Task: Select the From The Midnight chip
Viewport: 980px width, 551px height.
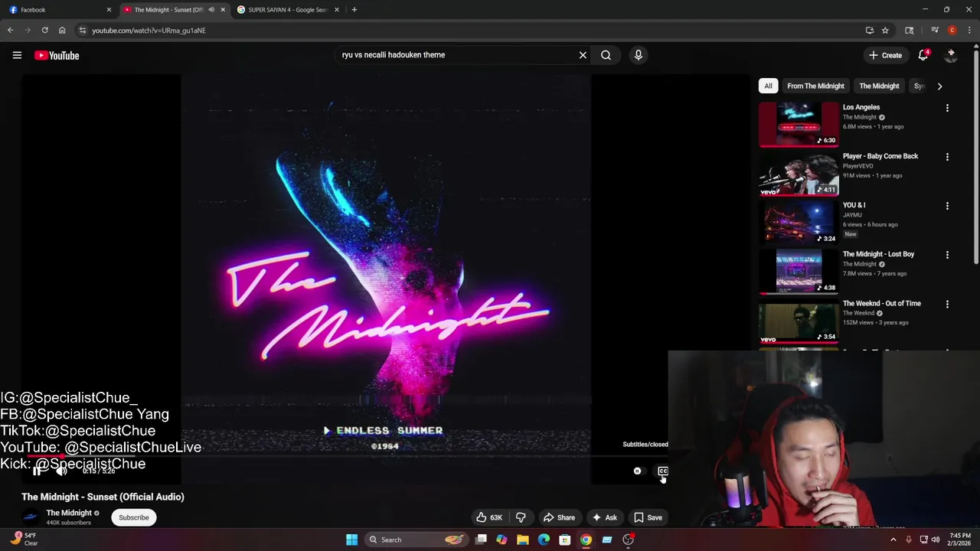Action: pyautogui.click(x=815, y=86)
